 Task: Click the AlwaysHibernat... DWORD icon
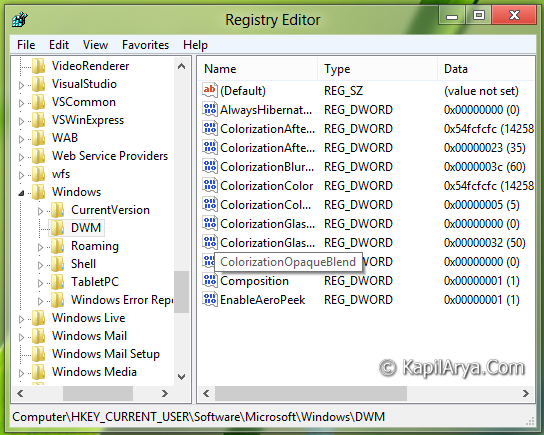tap(210, 109)
